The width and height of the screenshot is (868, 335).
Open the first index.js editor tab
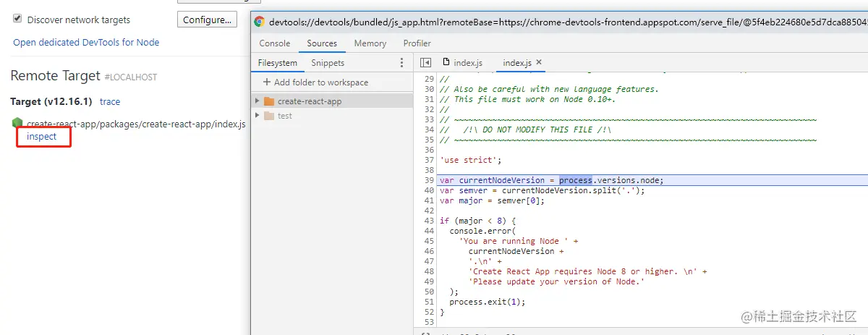462,63
